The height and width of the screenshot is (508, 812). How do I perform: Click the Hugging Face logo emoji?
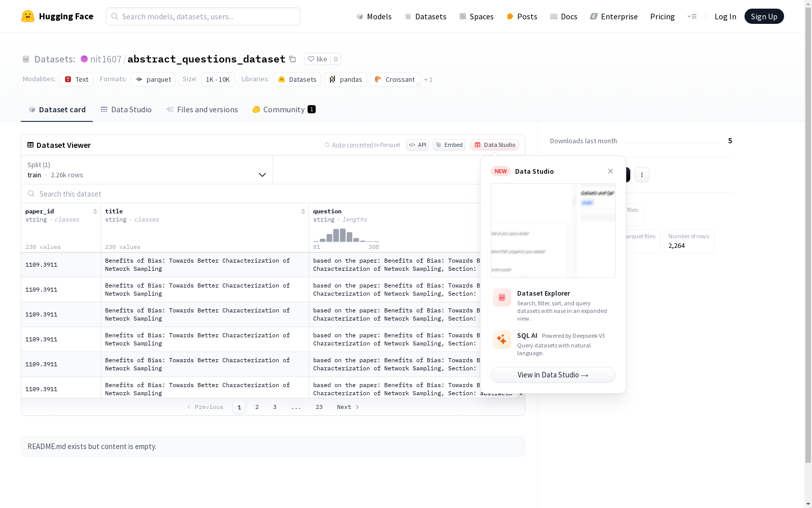28,16
